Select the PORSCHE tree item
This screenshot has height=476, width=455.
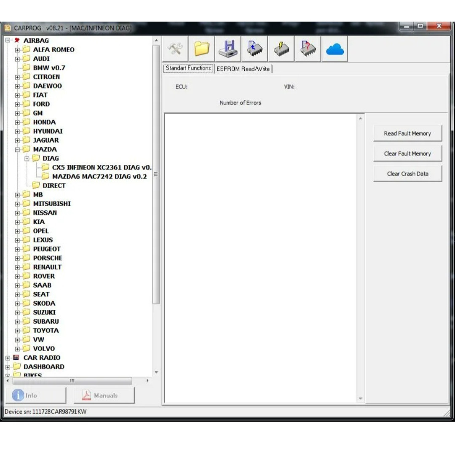coord(48,258)
